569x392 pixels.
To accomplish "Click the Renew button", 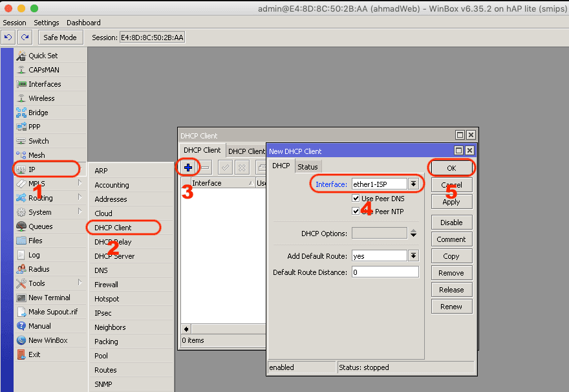I will (x=451, y=307).
